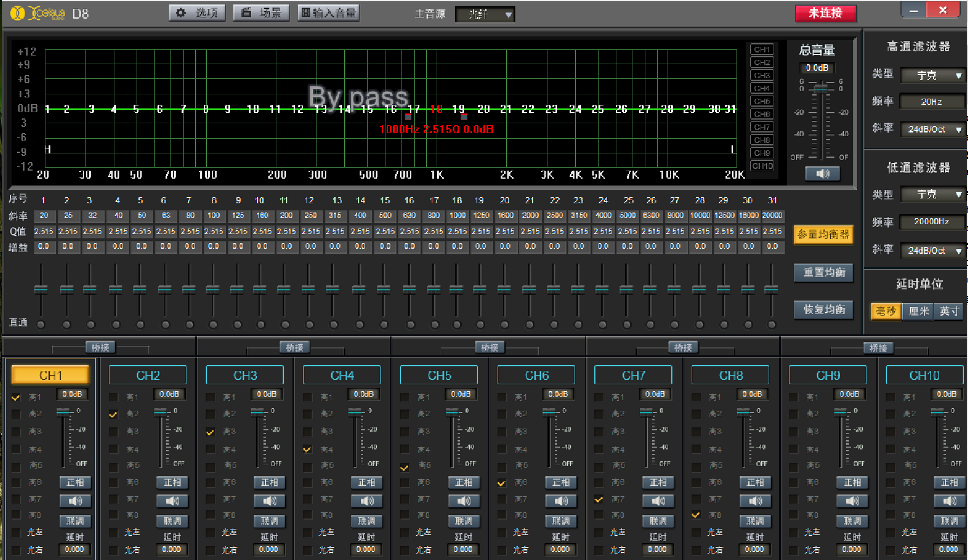
Task: Mute channel CH4 with its speaker icon
Action: (367, 501)
